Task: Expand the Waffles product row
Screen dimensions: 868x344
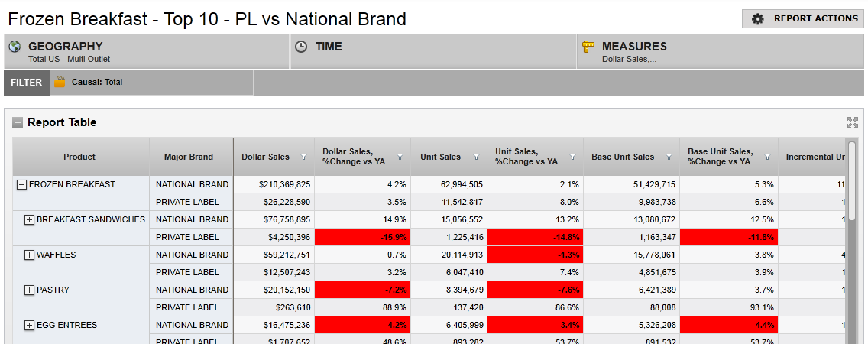Action: point(30,255)
